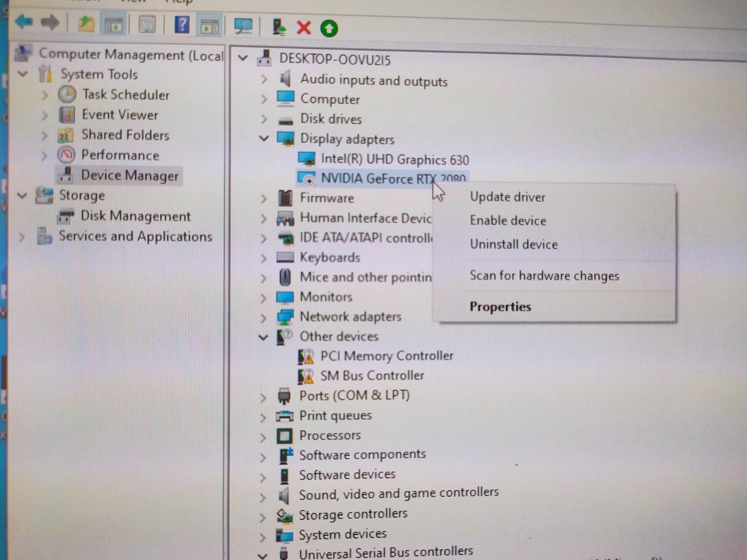Viewport: 747px width, 560px height.
Task: Select Event Viewer in the console tree
Action: 120,115
